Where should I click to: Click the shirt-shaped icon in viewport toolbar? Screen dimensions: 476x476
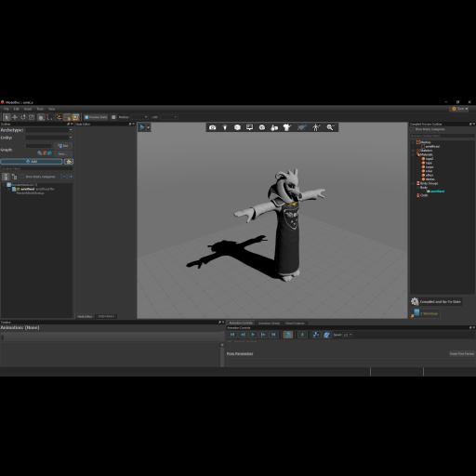287,127
